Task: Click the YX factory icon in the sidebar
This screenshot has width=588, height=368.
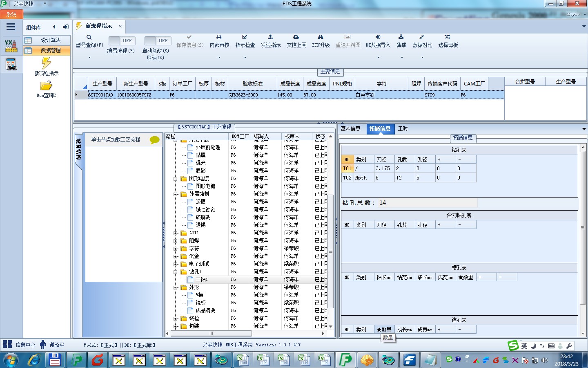Action: coord(11,46)
